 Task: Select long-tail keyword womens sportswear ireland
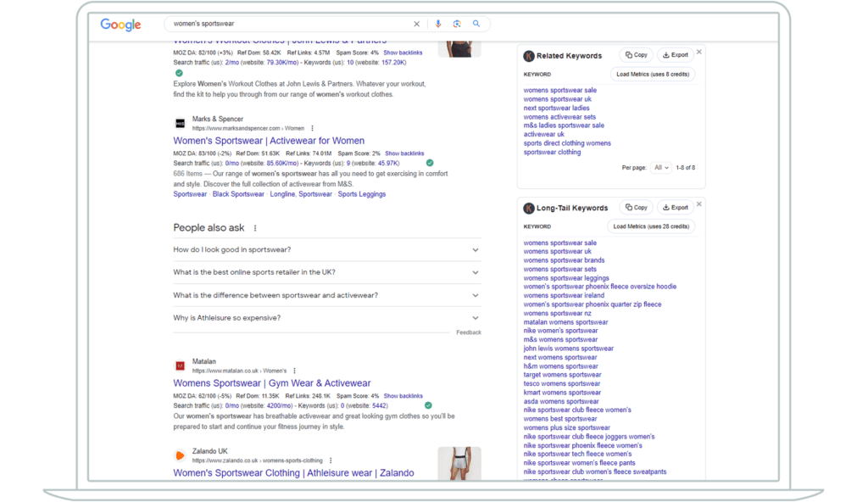click(564, 296)
